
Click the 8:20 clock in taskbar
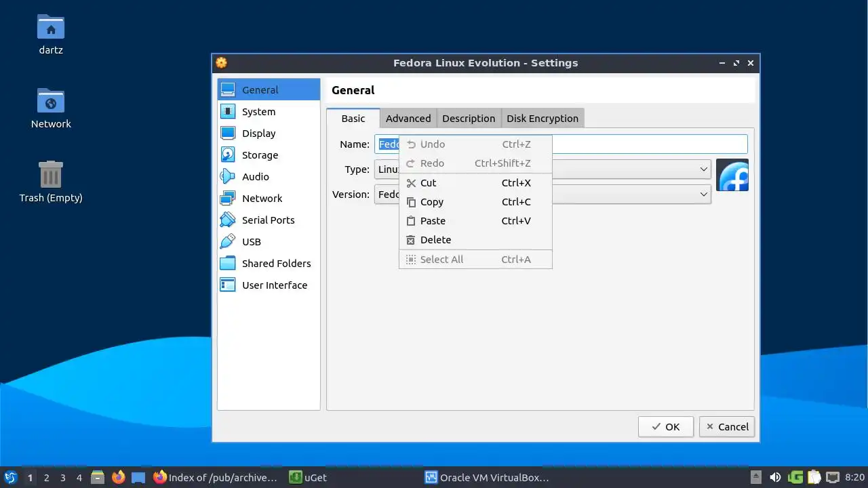(x=854, y=477)
